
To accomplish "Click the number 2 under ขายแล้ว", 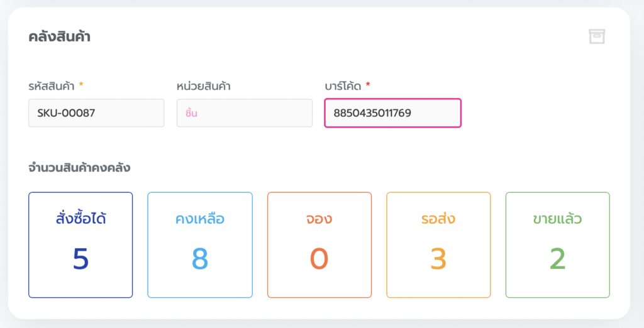I will point(557,258).
